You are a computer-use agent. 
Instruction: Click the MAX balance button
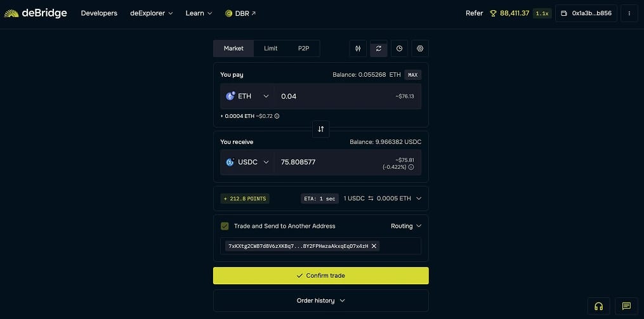pos(413,75)
